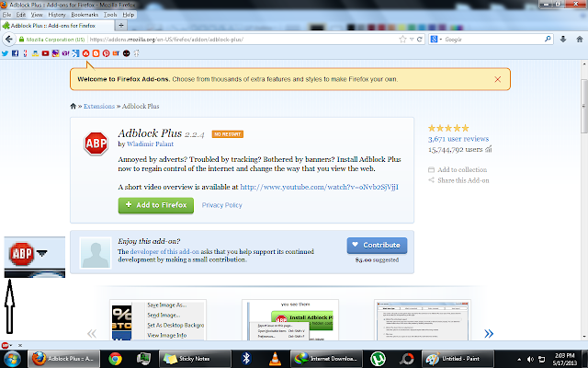The image size is (588, 368).
Task: Click the blue Contribute button
Action: pyautogui.click(x=377, y=245)
